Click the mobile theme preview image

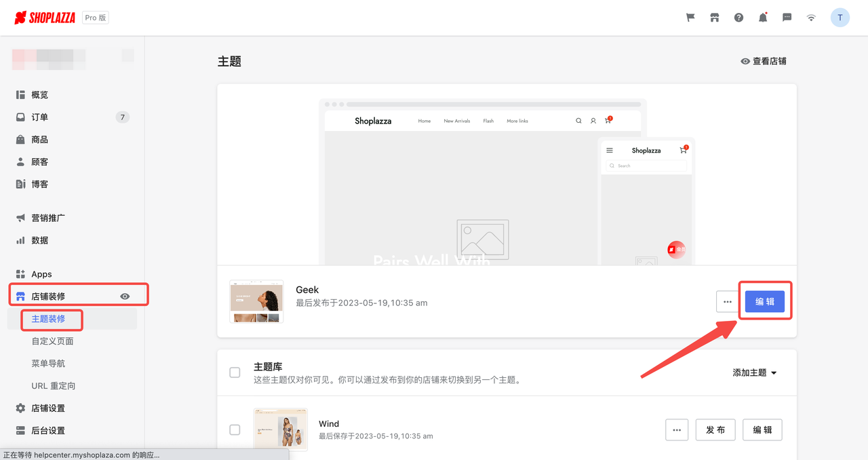(647, 202)
